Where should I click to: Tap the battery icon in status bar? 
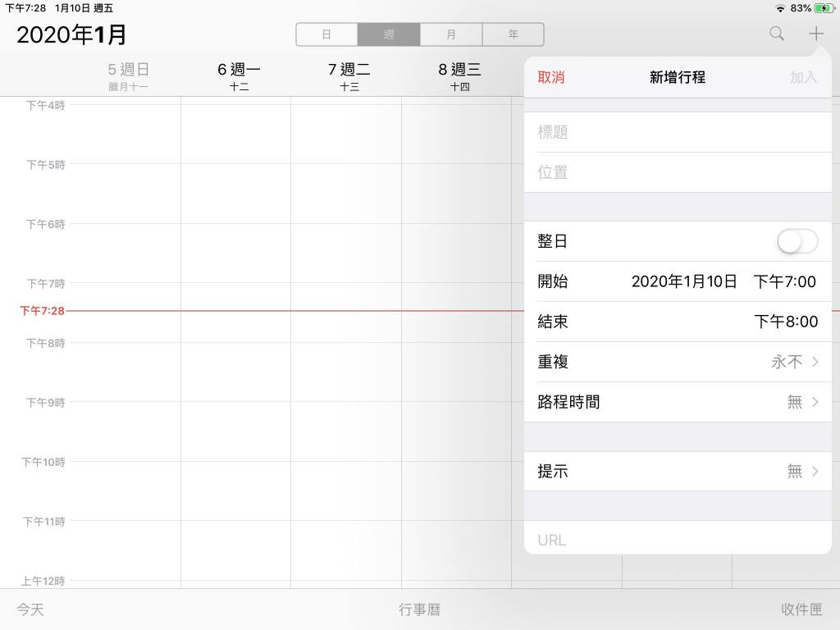[824, 8]
